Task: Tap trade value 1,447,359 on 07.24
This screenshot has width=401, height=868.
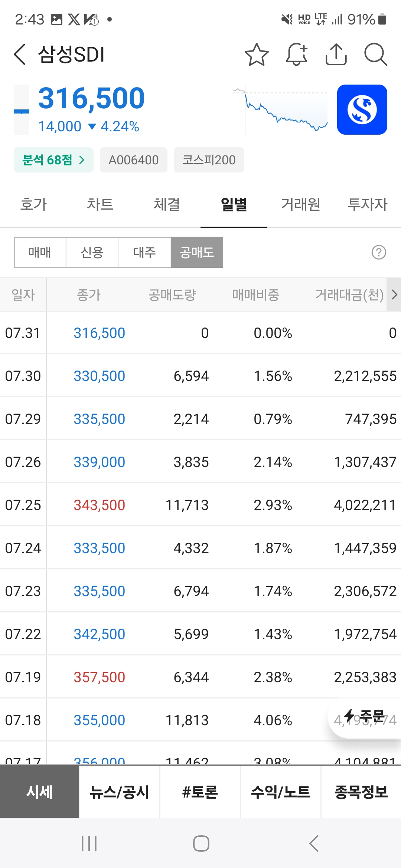Action: [365, 548]
